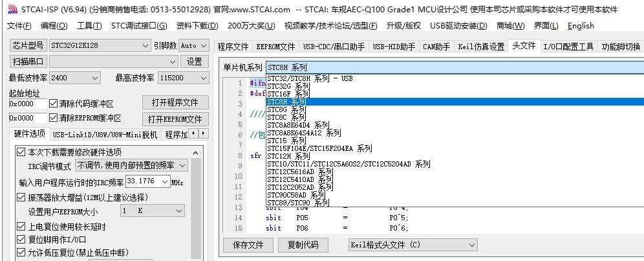Expand the chip model STC32G12K128 dropdown
The image size is (644, 261).
pyautogui.click(x=145, y=45)
